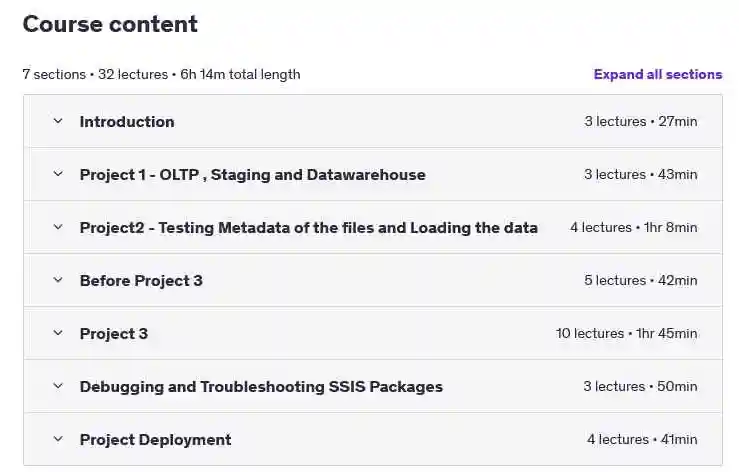Select the Project Deployment section title

[x=156, y=440]
